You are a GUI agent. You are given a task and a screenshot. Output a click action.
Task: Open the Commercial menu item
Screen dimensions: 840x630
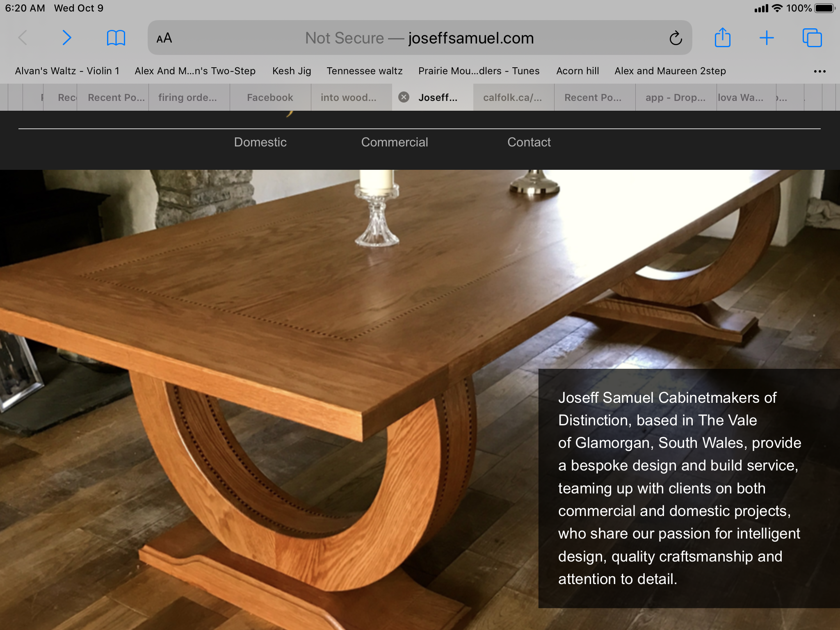point(395,142)
